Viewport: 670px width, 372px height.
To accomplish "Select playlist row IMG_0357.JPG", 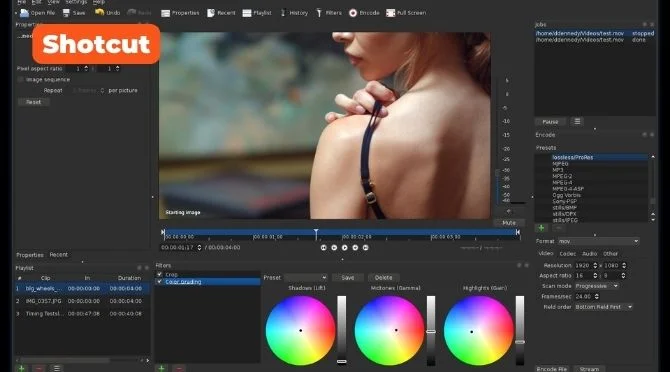I will [82, 301].
